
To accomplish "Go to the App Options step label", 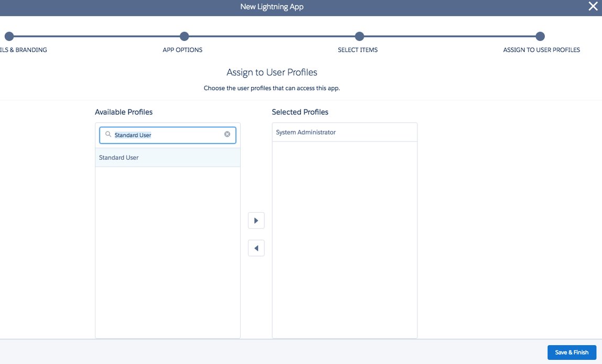I will (182, 50).
